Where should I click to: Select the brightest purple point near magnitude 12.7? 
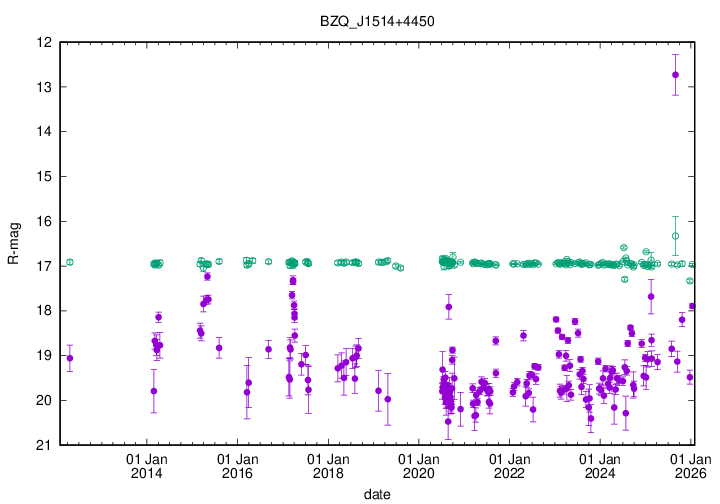pos(676,75)
